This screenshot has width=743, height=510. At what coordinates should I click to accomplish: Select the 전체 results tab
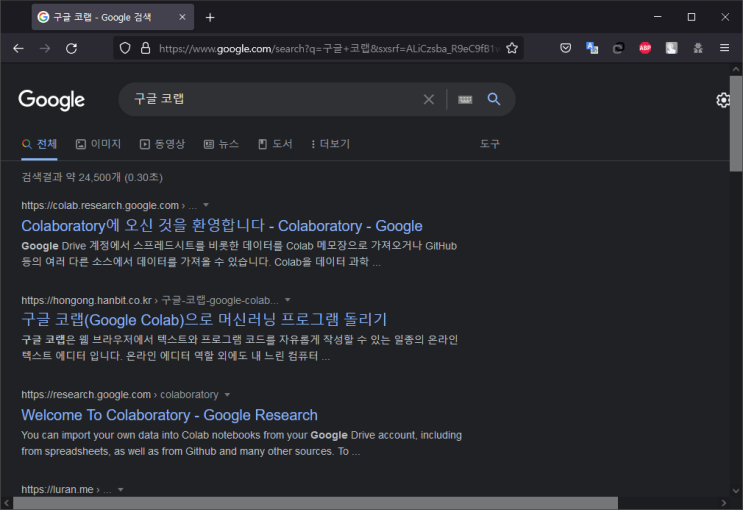[39, 144]
